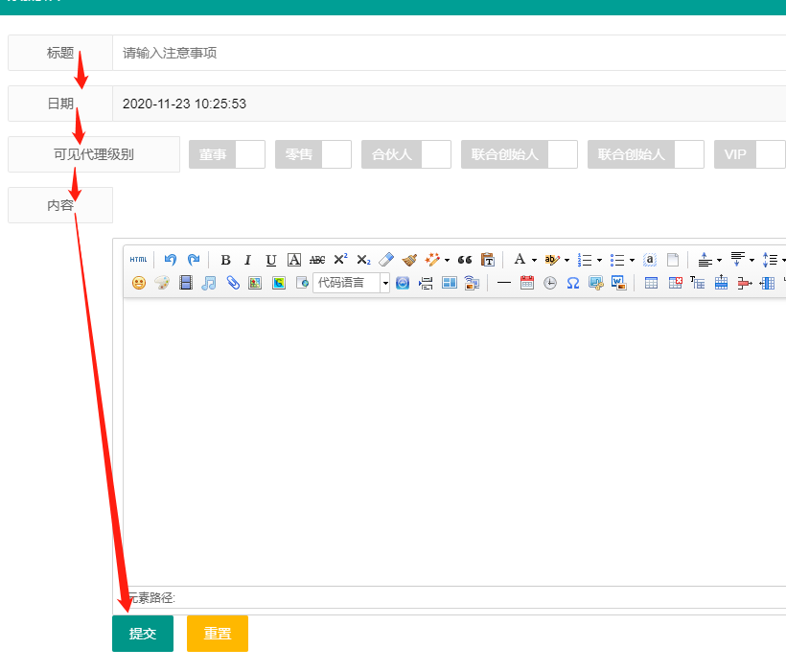Screen dimensions: 786x672
Task: Click inside the rich text content area
Action: pyautogui.click(x=451, y=441)
